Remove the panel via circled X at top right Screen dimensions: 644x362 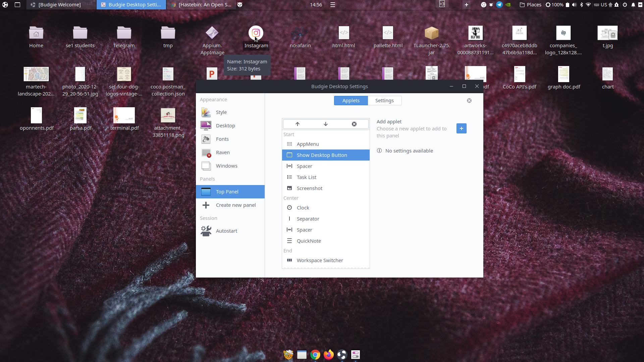coord(469,101)
